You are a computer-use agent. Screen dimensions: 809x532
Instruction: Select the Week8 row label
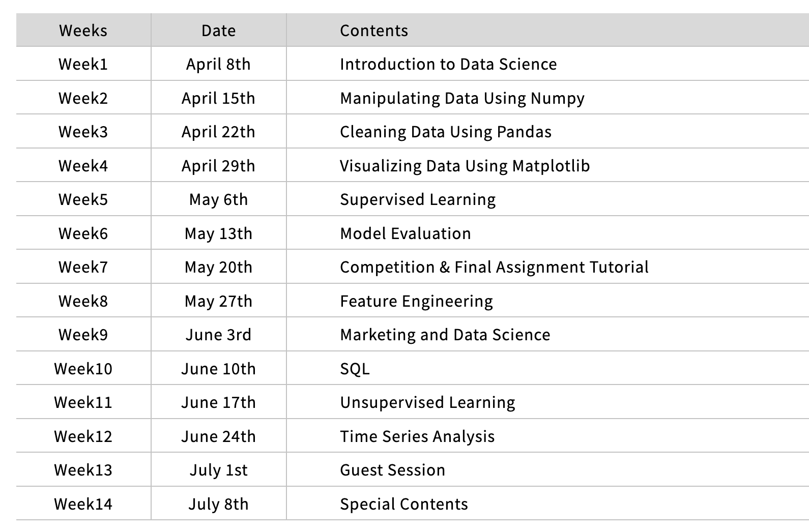[x=83, y=301]
